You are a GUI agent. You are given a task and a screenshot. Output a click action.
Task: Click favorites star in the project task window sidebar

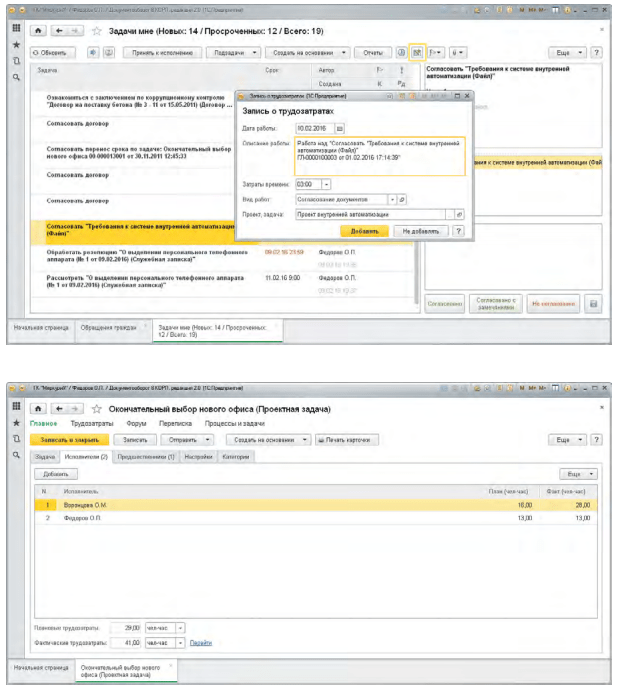click(16, 423)
